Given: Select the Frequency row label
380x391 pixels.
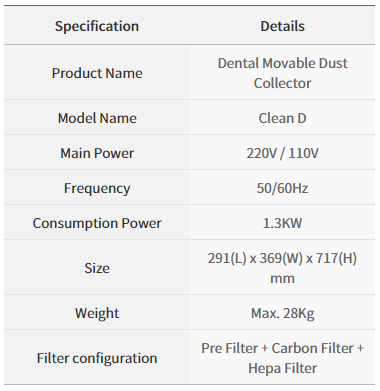Looking at the screenshot, I should 97,188.
